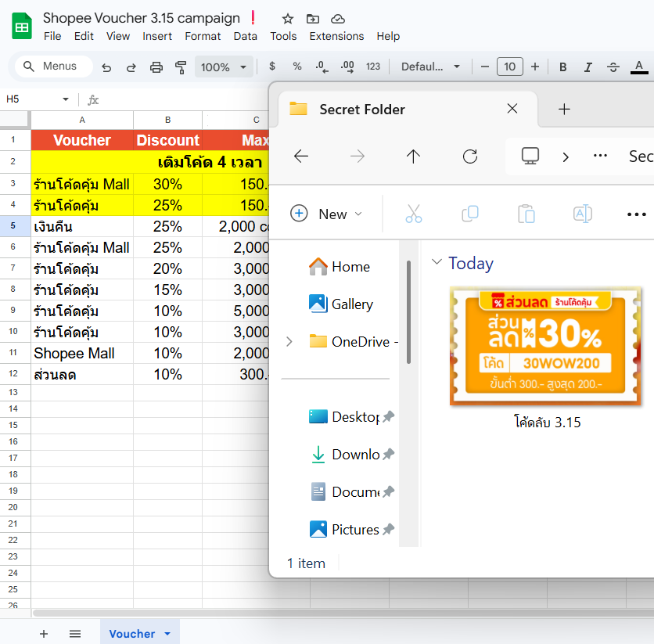The image size is (654, 644).
Task: Print the spreadsheet with printer icon
Action: click(x=156, y=67)
